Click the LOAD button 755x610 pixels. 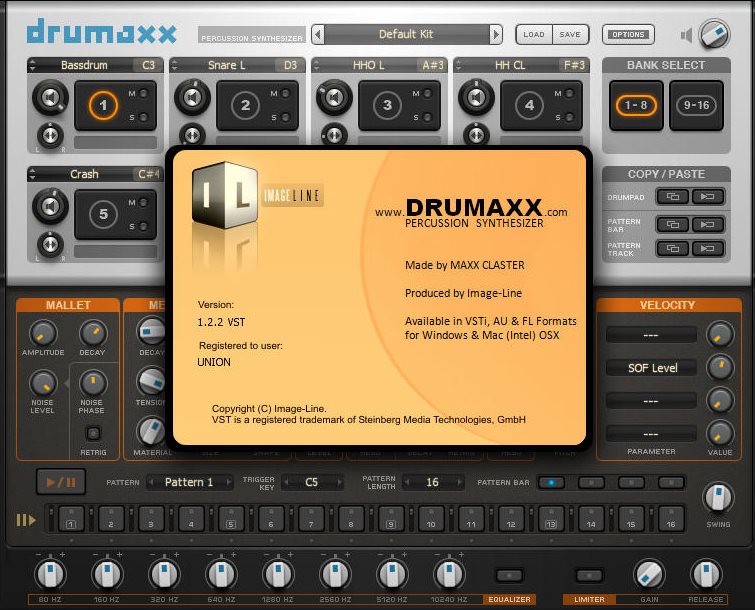534,35
